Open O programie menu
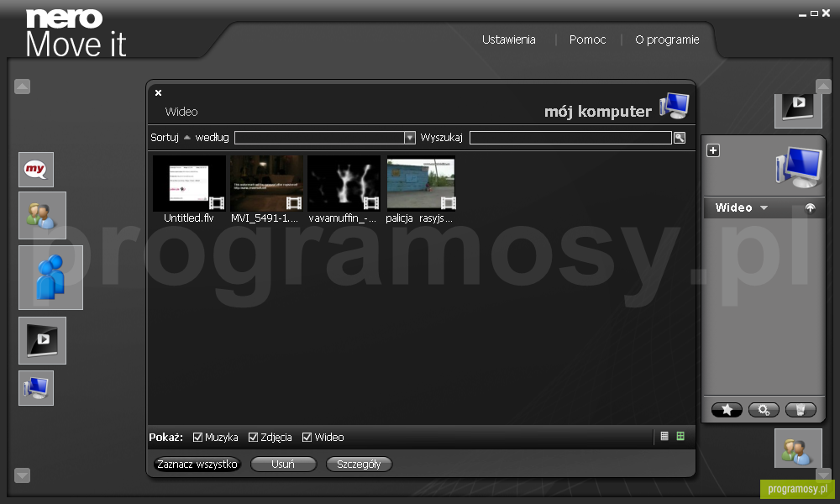Viewport: 840px width, 504px height. pyautogui.click(x=667, y=39)
